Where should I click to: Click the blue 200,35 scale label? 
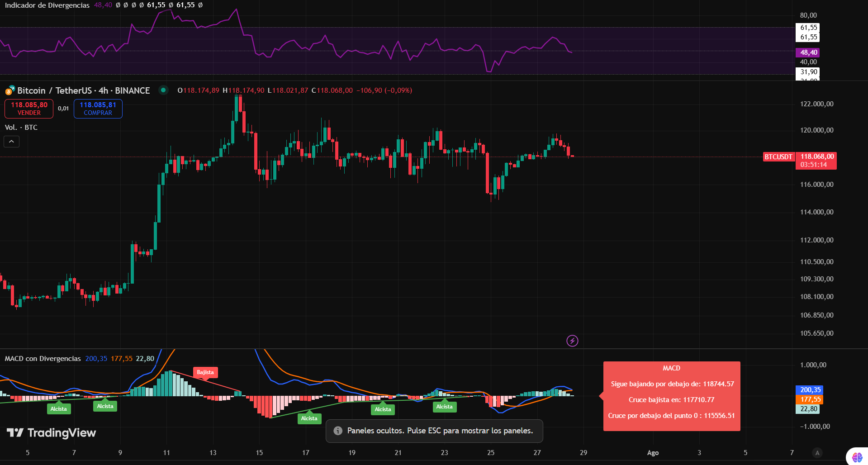tap(810, 390)
